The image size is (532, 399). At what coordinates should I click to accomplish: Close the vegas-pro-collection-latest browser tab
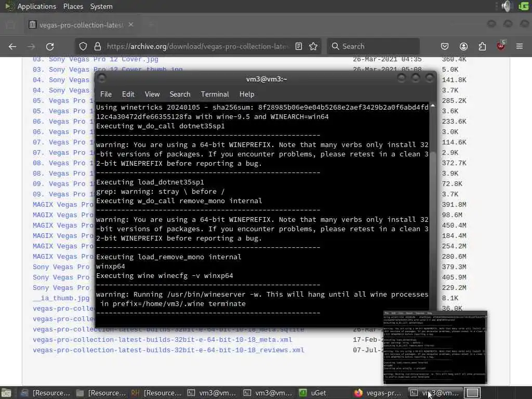131,24
